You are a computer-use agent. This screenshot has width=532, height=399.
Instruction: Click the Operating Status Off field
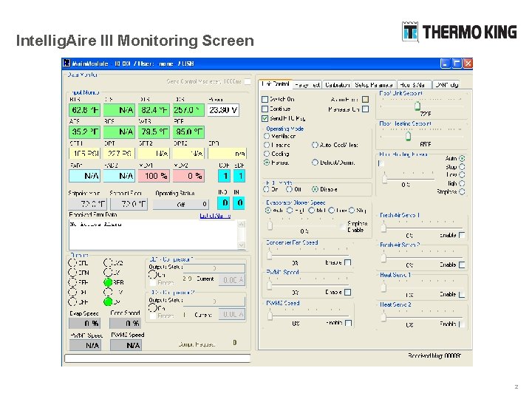tap(180, 204)
